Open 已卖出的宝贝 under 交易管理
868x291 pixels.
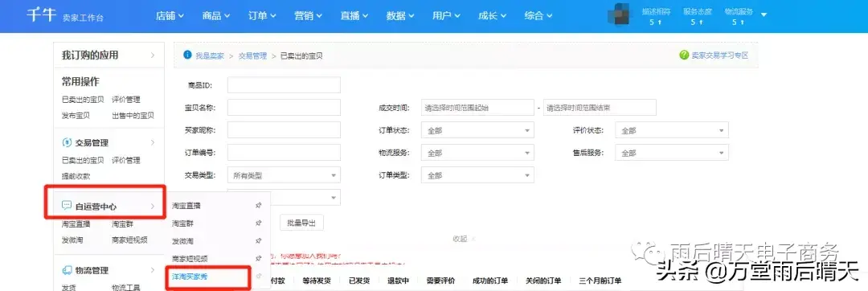[x=83, y=161]
